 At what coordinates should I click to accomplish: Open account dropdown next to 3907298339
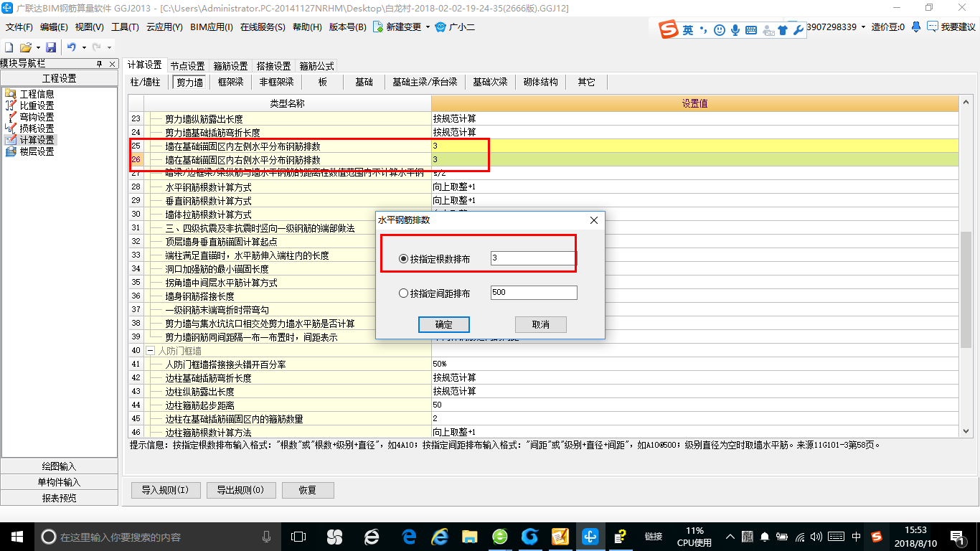point(863,27)
